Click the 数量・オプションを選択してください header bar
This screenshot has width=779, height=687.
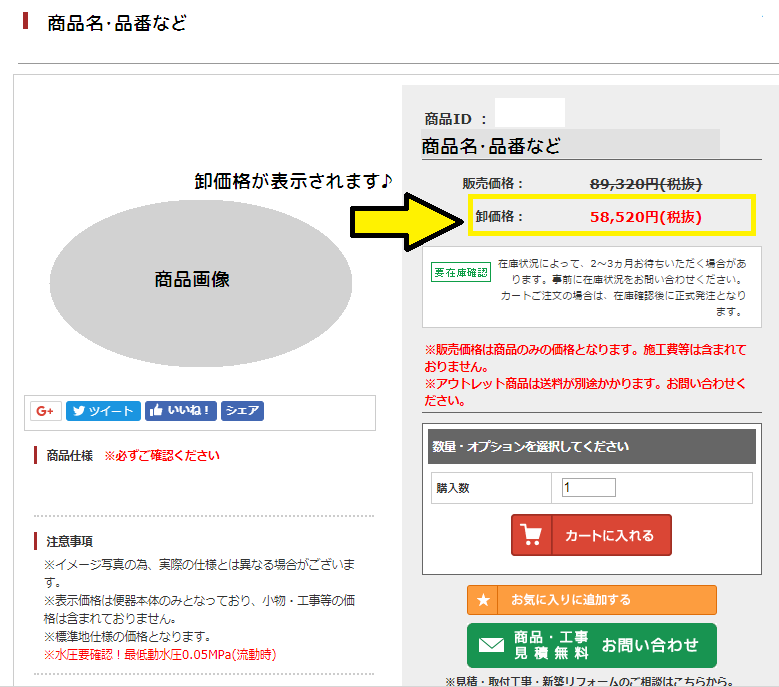[591, 447]
